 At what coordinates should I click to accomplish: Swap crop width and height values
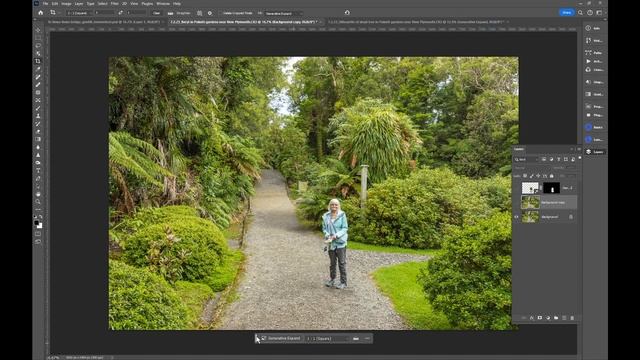(121, 13)
